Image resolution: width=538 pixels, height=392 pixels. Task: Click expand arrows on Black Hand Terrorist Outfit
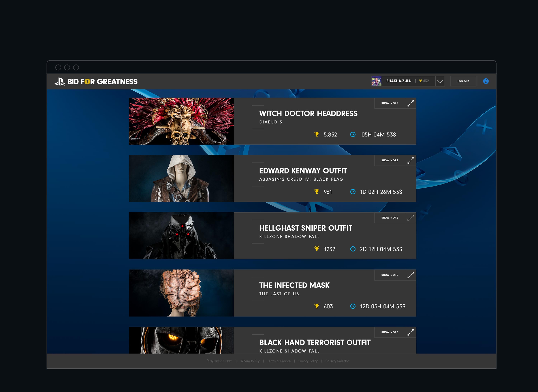pyautogui.click(x=410, y=332)
